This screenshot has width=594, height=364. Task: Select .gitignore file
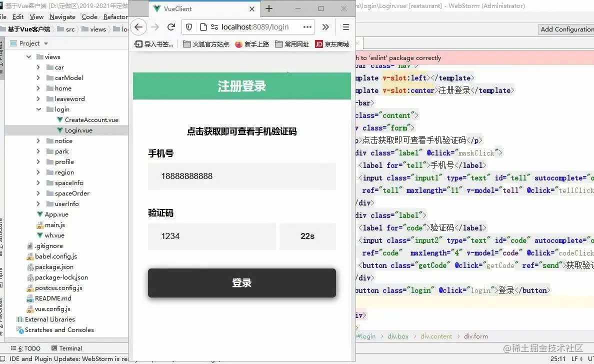click(44, 246)
